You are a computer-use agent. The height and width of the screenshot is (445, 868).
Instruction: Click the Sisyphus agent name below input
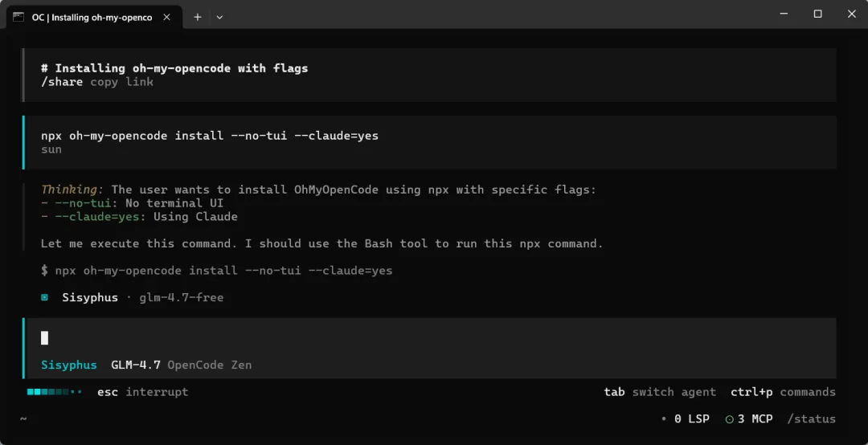(69, 365)
